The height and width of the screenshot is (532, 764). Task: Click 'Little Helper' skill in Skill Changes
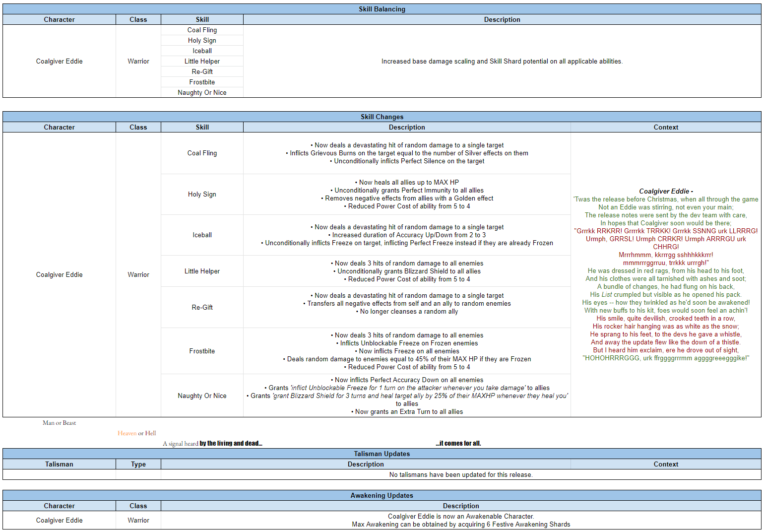click(202, 271)
